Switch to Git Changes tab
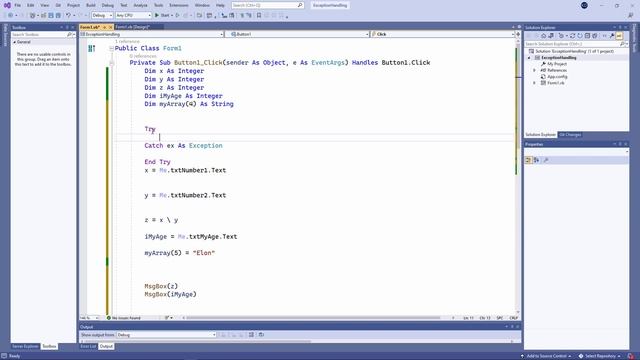Image resolution: width=640 pixels, height=360 pixels. (570, 135)
